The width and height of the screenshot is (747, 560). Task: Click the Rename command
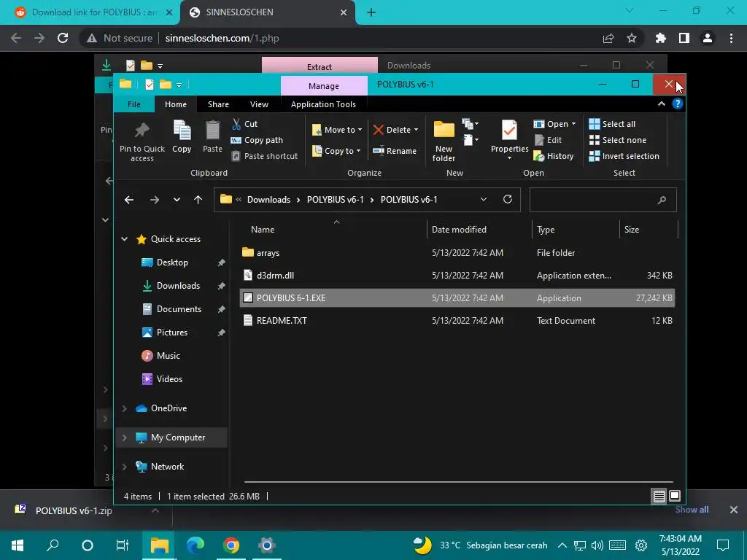coord(395,151)
